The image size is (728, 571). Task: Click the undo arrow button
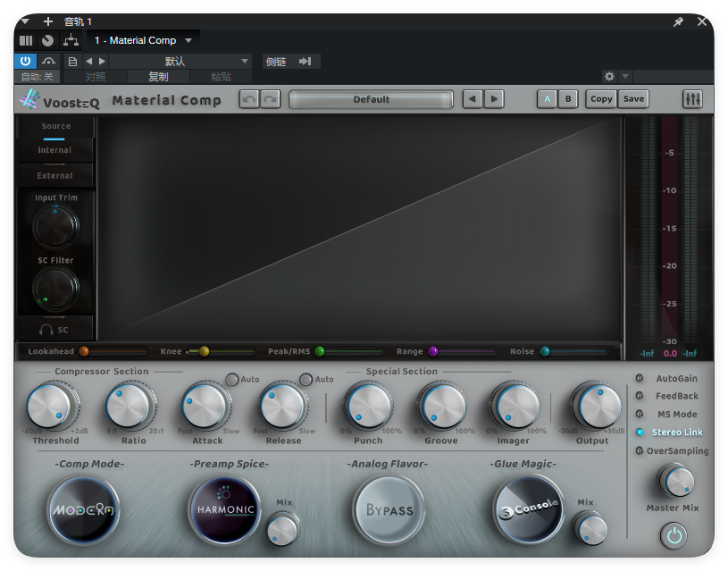click(249, 99)
